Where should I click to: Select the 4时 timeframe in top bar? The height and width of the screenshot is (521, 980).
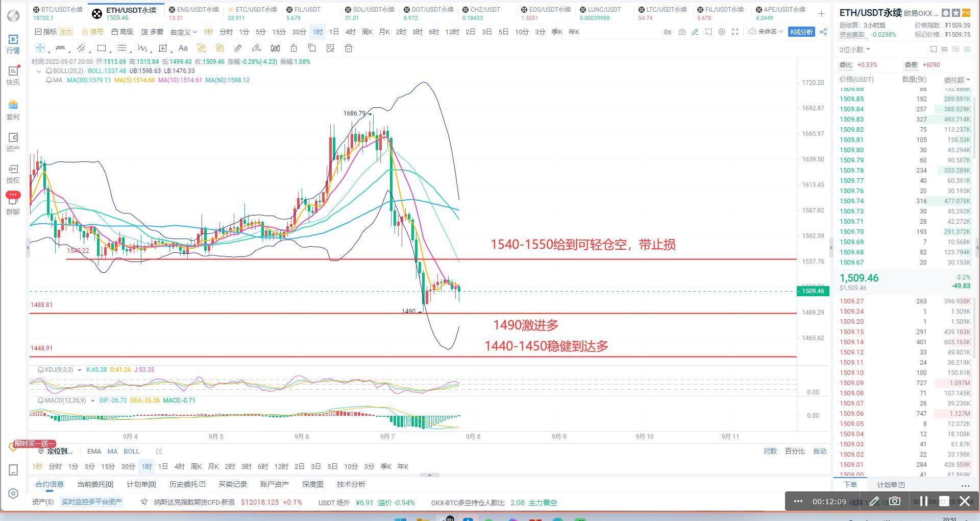[350, 32]
